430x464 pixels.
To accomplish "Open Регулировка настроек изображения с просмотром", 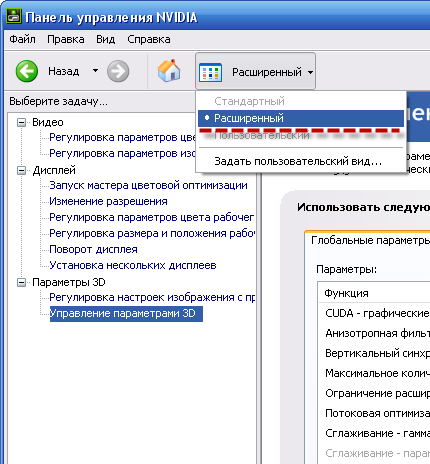I will click(x=152, y=297).
